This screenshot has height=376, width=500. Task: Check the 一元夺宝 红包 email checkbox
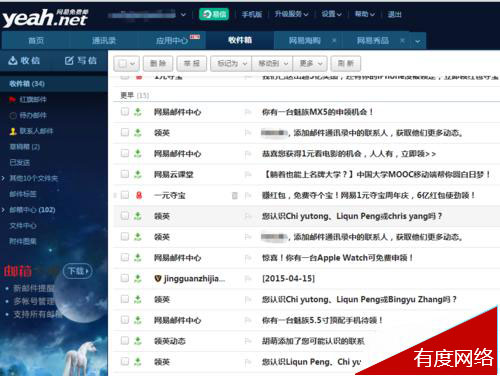pos(125,195)
